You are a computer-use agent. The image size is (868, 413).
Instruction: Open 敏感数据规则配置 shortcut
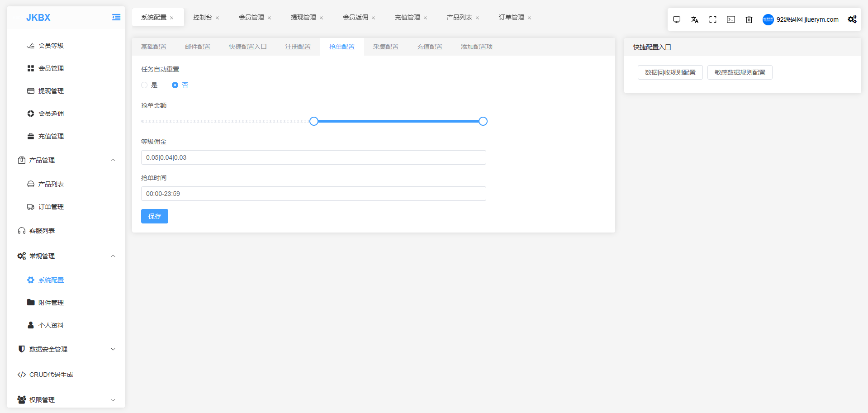tap(740, 72)
